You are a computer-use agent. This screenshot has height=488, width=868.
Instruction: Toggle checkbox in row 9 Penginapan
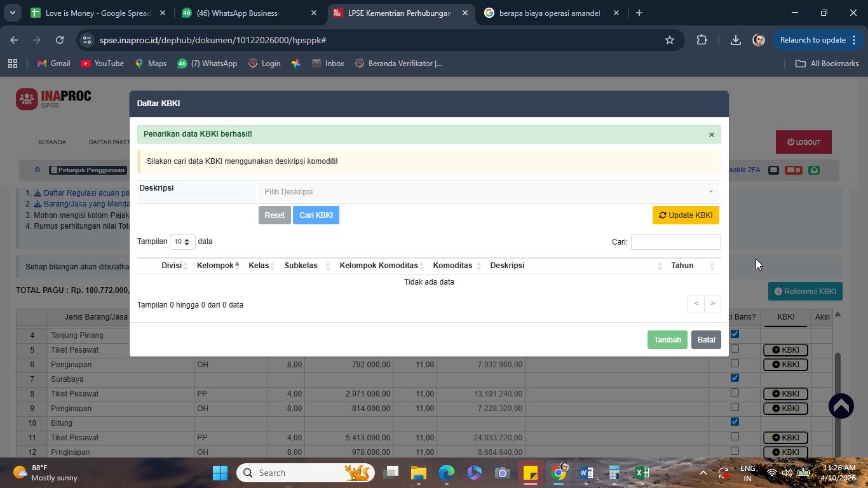[x=735, y=407]
